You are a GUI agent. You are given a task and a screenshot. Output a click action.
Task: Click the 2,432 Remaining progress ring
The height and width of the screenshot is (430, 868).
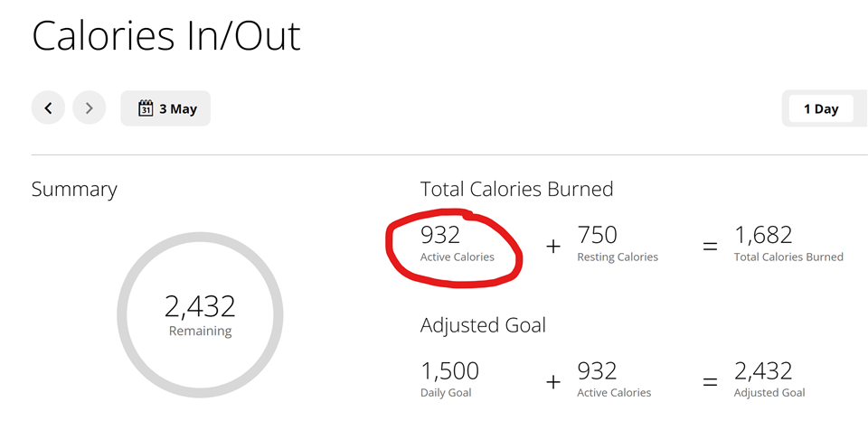tap(200, 315)
